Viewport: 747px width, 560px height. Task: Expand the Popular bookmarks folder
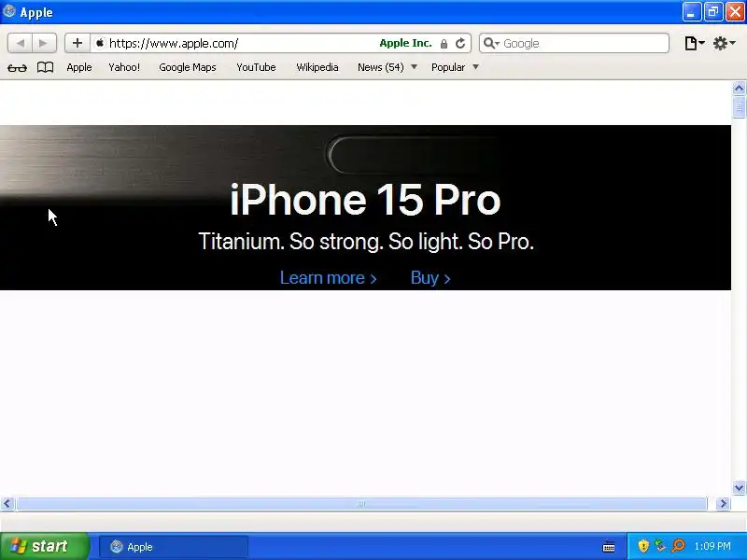pos(455,67)
